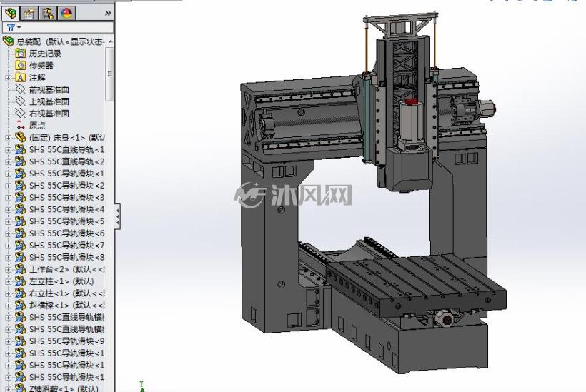The image size is (586, 392).
Task: Click the Z轴滑鞍<1> part icon
Action: [20, 388]
